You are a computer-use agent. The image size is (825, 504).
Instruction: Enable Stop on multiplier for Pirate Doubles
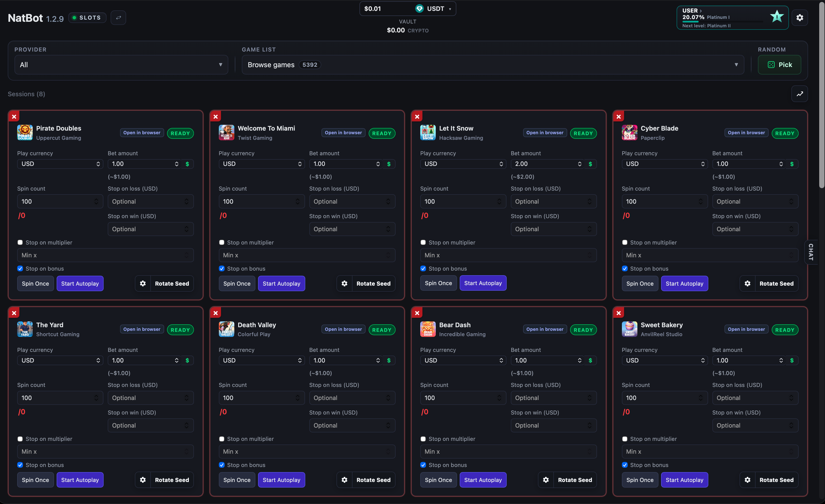[20, 243]
